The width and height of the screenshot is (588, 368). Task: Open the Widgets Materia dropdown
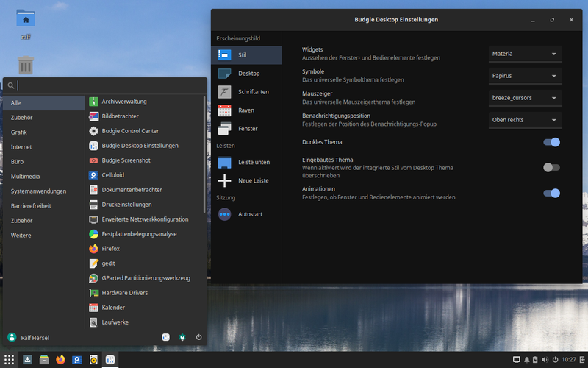525,54
